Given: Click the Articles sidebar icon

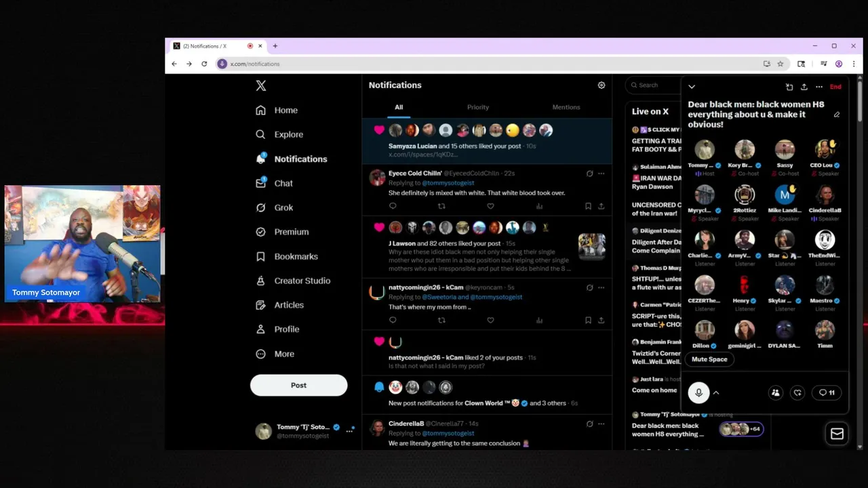Looking at the screenshot, I should coord(260,305).
